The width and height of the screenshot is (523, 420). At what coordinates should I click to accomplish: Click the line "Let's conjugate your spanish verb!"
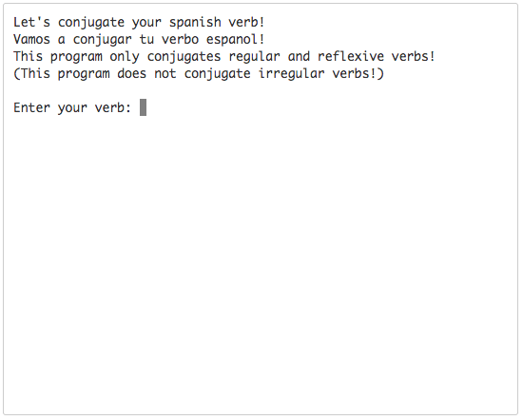[x=139, y=23]
